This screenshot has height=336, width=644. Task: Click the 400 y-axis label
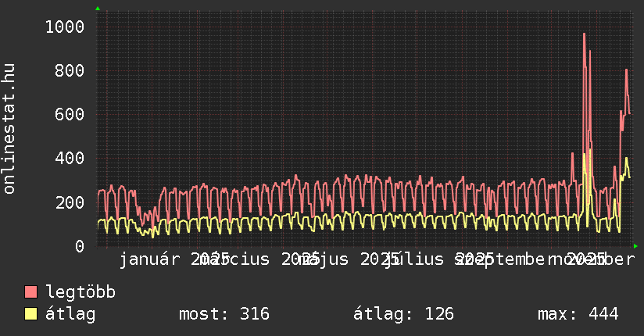point(69,158)
